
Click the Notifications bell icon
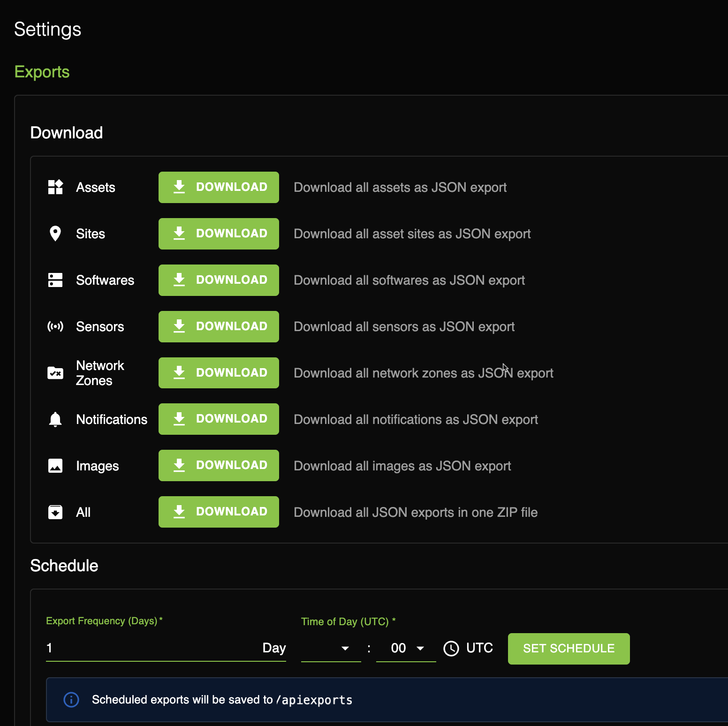tap(55, 419)
